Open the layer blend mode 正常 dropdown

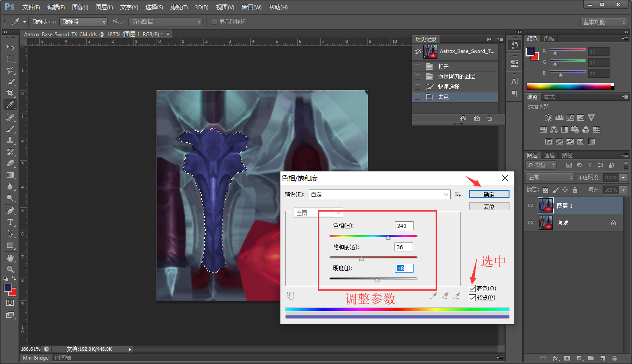[x=549, y=177]
